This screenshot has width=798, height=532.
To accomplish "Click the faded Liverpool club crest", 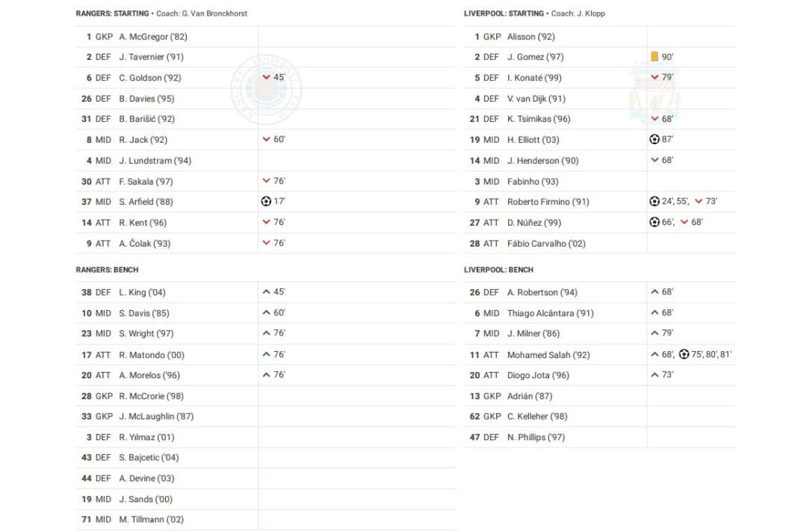I will pyautogui.click(x=655, y=93).
